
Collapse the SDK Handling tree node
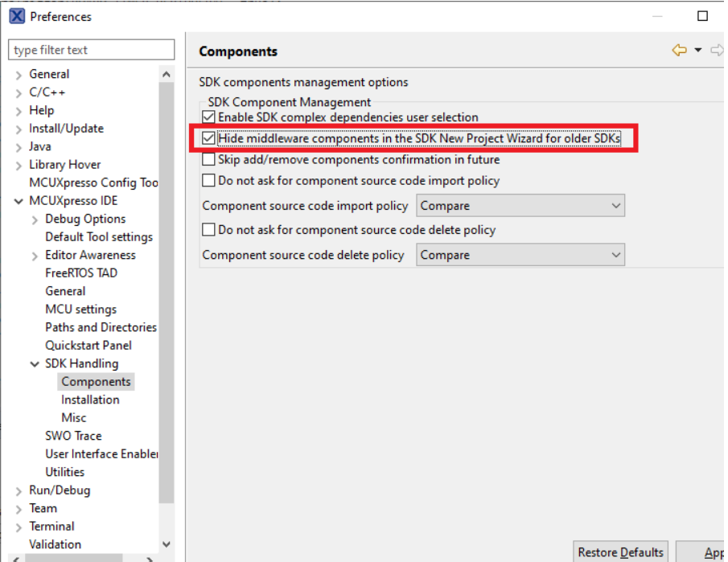[35, 363]
